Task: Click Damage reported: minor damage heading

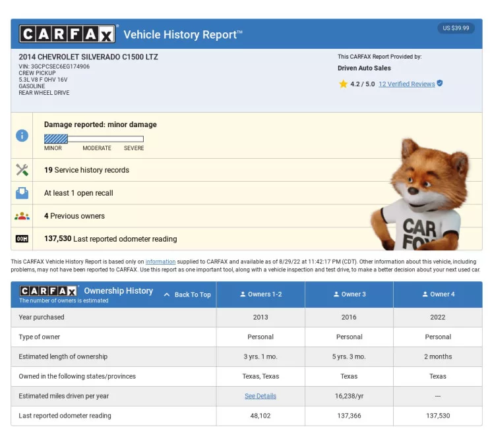Action: [100, 125]
